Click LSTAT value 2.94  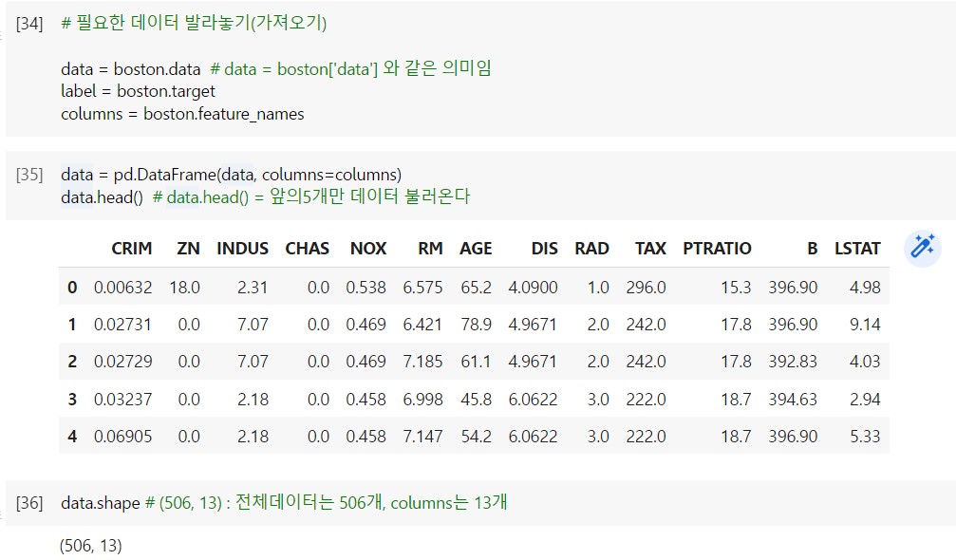coord(865,400)
